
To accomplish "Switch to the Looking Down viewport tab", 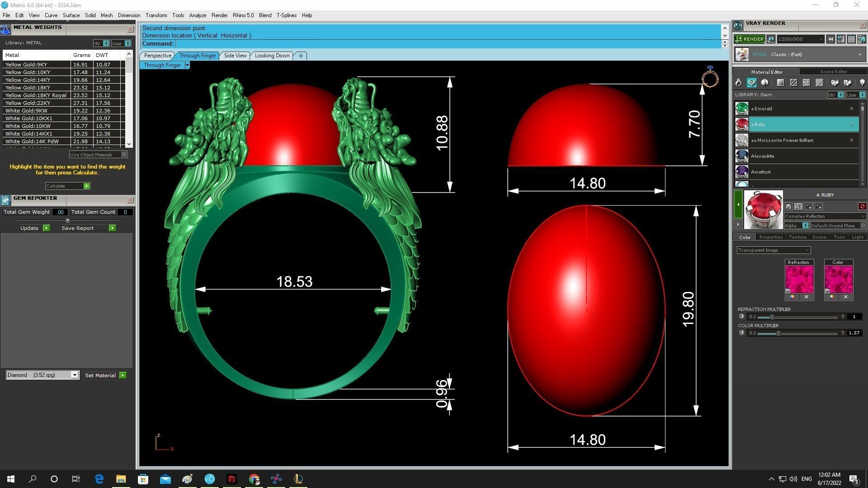I will [272, 56].
